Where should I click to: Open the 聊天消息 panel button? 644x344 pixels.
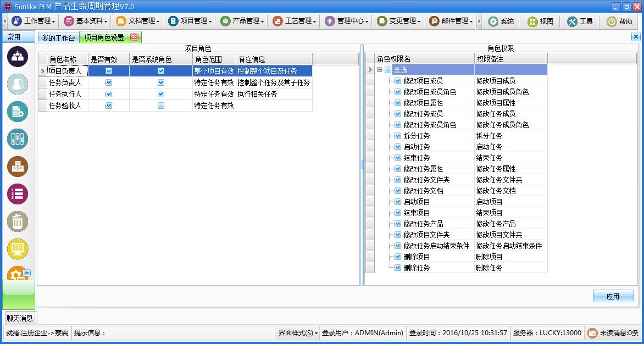[x=19, y=318]
